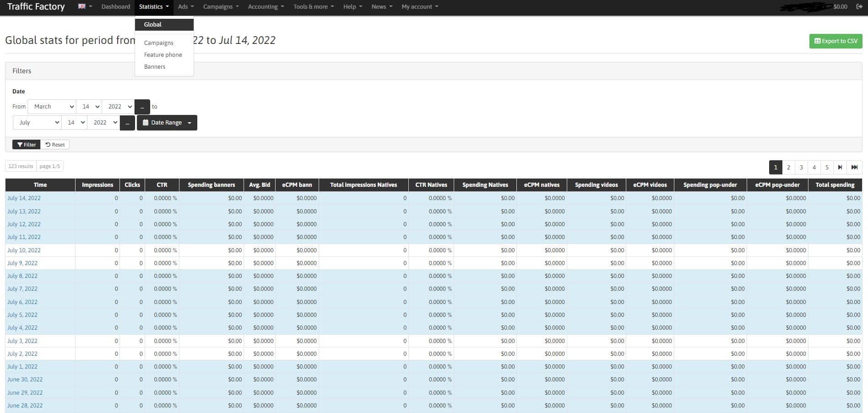This screenshot has height=413, width=868.
Task: Open the From month dropdown showing March
Action: (x=52, y=107)
